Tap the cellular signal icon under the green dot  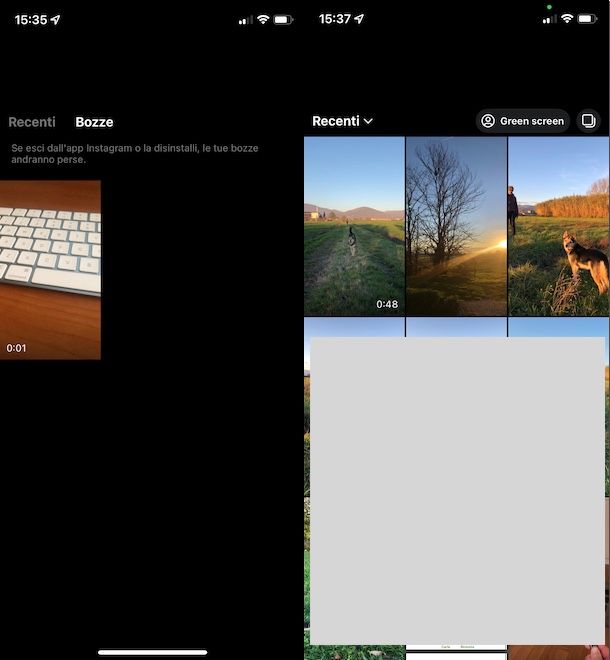[x=549, y=19]
